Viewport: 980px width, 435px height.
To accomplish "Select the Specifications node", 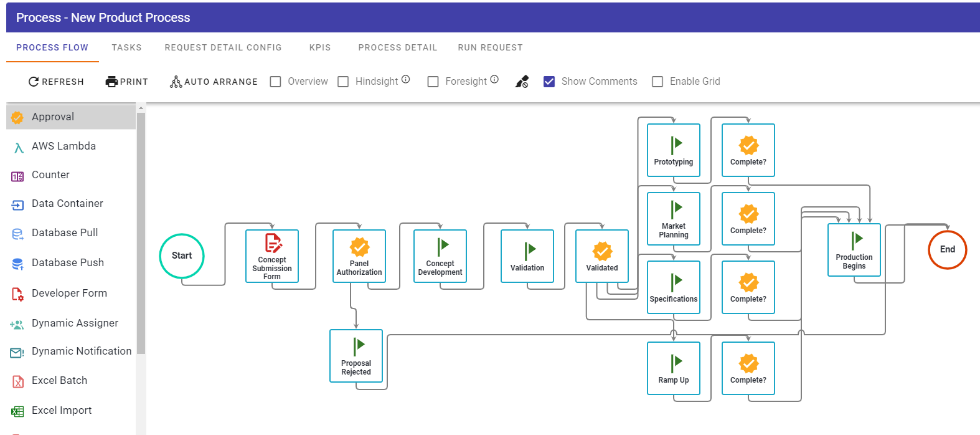I will tap(674, 287).
